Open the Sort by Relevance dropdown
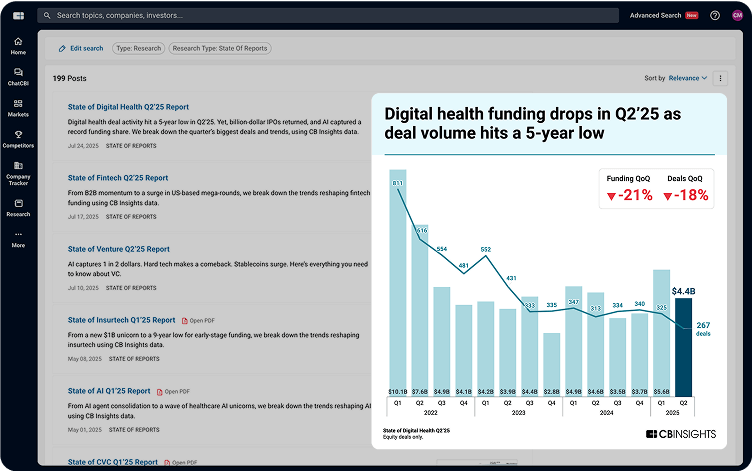The height and width of the screenshot is (471, 752). coord(687,78)
